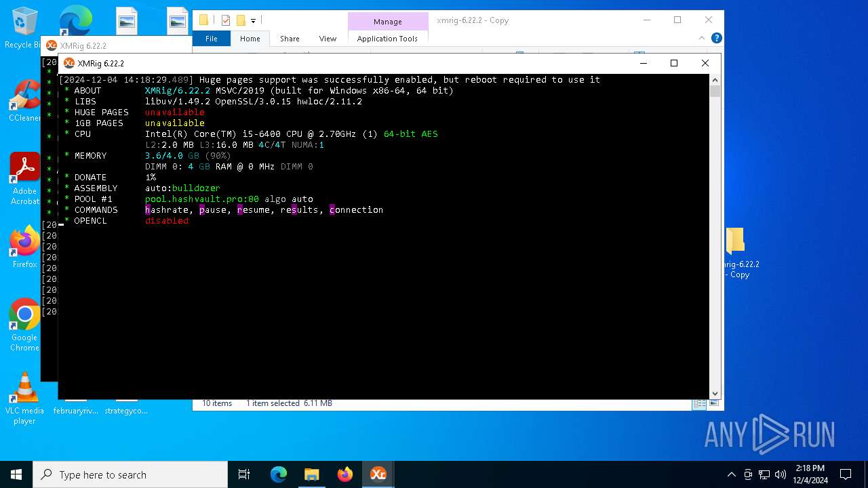Open Firefox from taskbar
The height and width of the screenshot is (488, 868).
(x=344, y=474)
